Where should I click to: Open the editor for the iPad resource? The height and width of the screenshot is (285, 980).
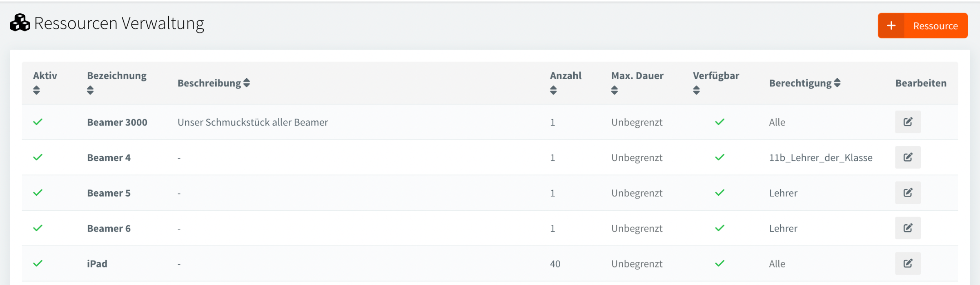click(907, 264)
